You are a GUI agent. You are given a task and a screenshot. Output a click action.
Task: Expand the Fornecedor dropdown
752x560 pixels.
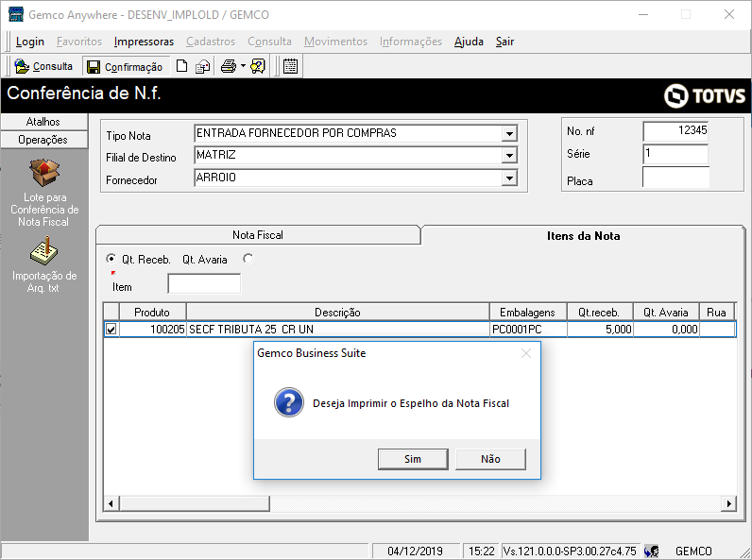(x=509, y=178)
